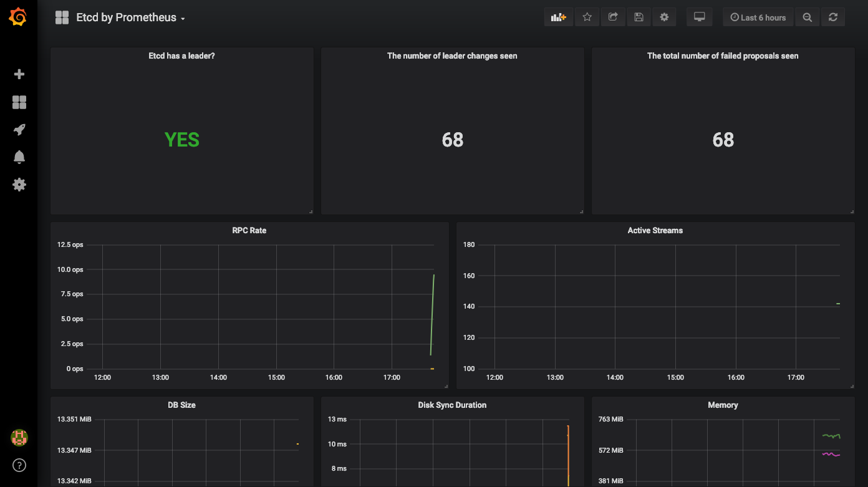
Task: Expand the Etcd by Prometheus dashboard dropdown
Action: (x=130, y=18)
